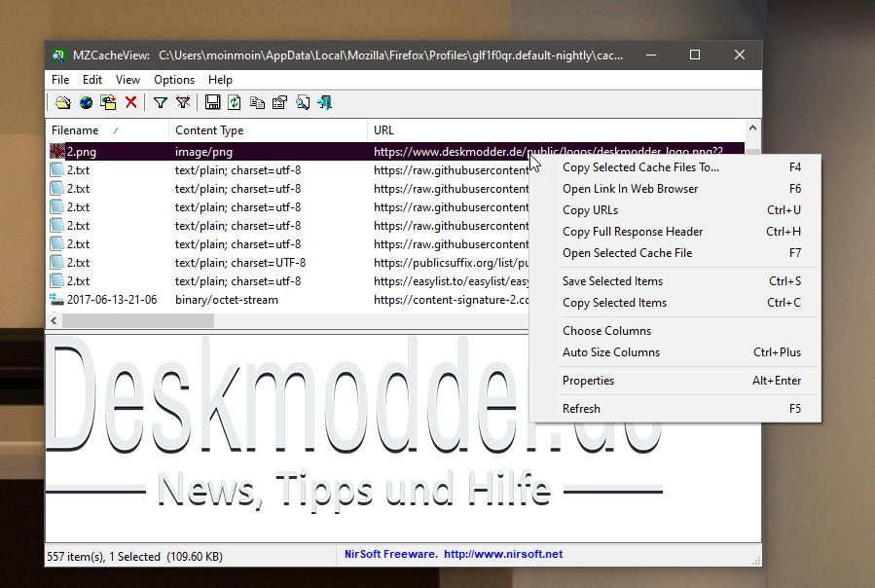Viewport: 875px width, 588px height.
Task: Select Save Selected Items in the context menu
Action: pyautogui.click(x=675, y=281)
